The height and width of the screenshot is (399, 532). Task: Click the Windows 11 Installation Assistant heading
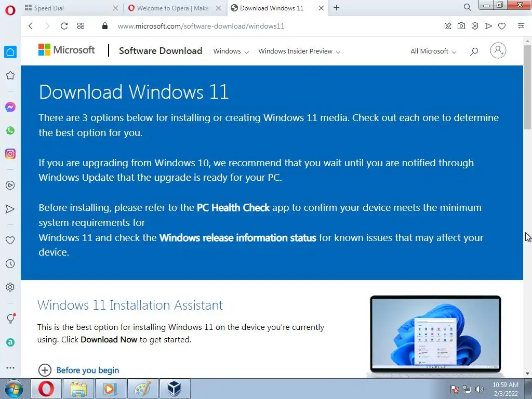[130, 305]
